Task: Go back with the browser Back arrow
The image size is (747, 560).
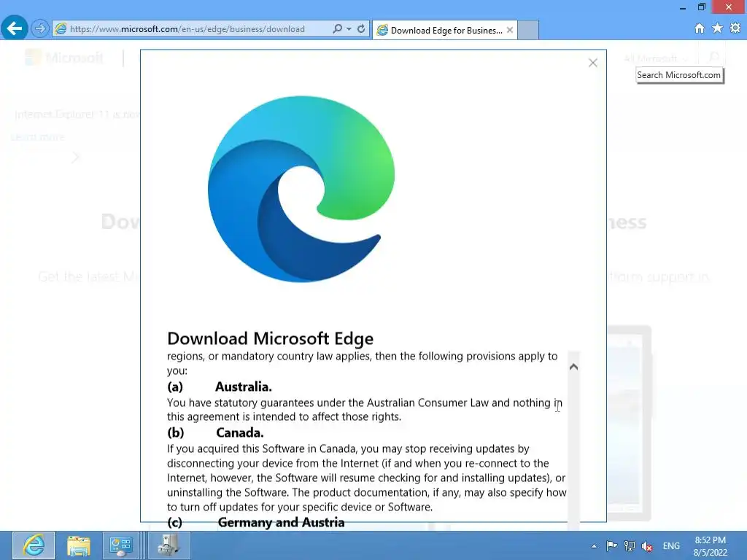Action: click(x=15, y=28)
